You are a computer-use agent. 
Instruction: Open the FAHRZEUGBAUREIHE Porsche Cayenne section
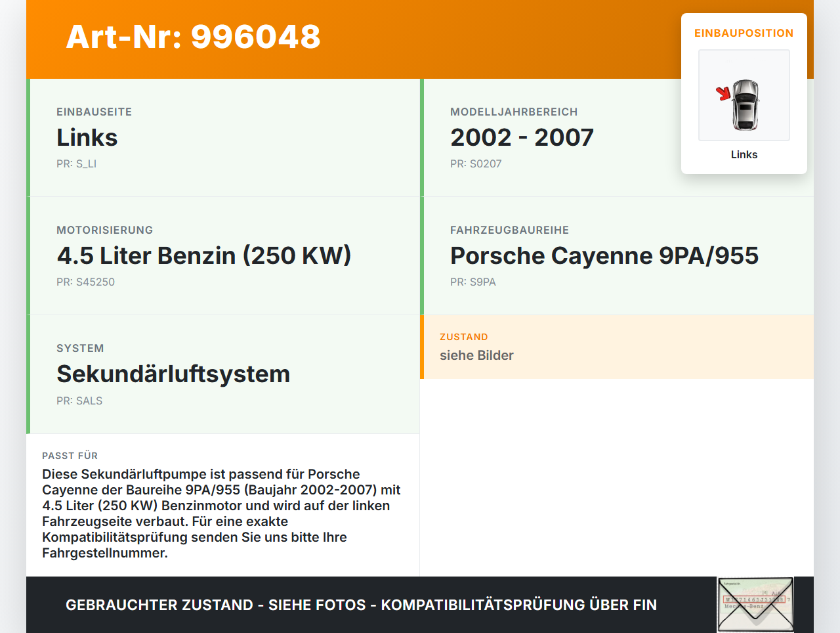604,255
